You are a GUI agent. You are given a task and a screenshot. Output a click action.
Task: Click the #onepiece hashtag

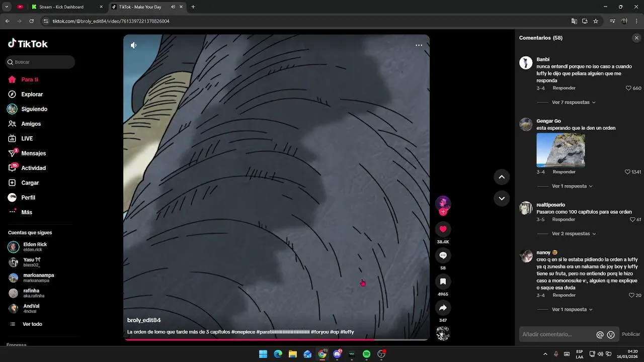point(243,332)
